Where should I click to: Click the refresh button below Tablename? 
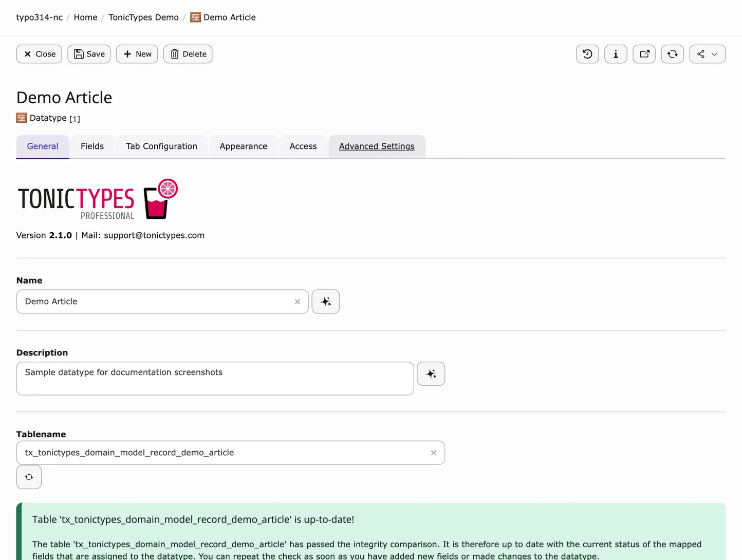click(29, 477)
